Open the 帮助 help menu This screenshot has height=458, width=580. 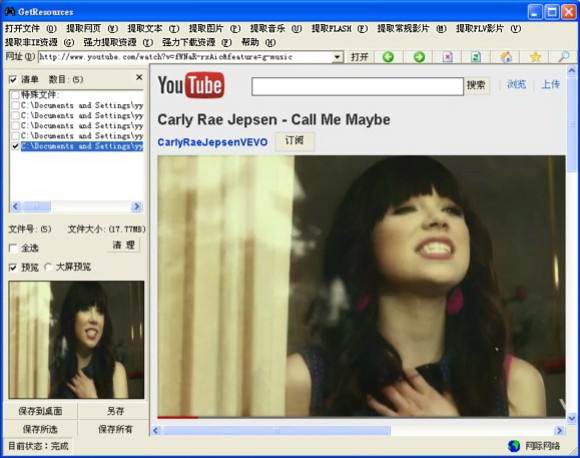259,43
